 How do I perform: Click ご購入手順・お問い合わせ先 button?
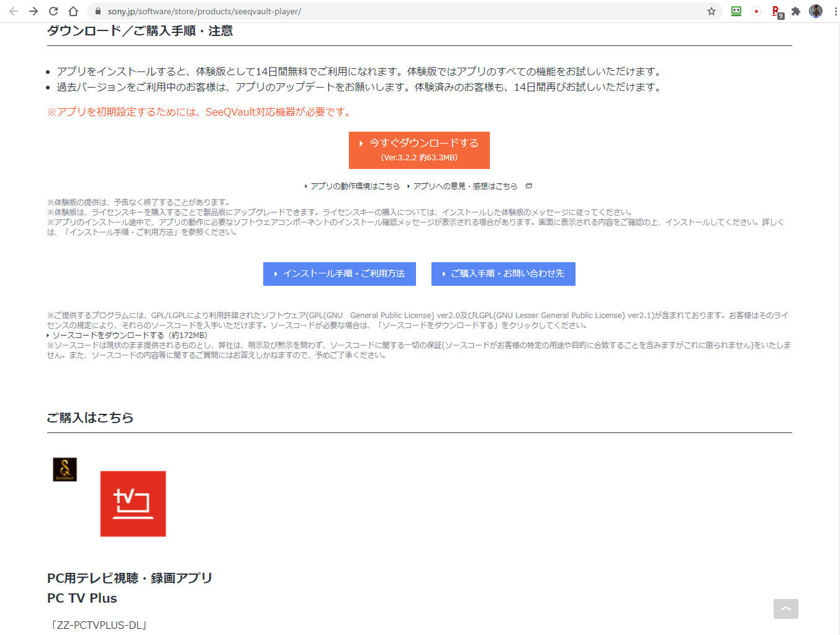click(x=503, y=274)
